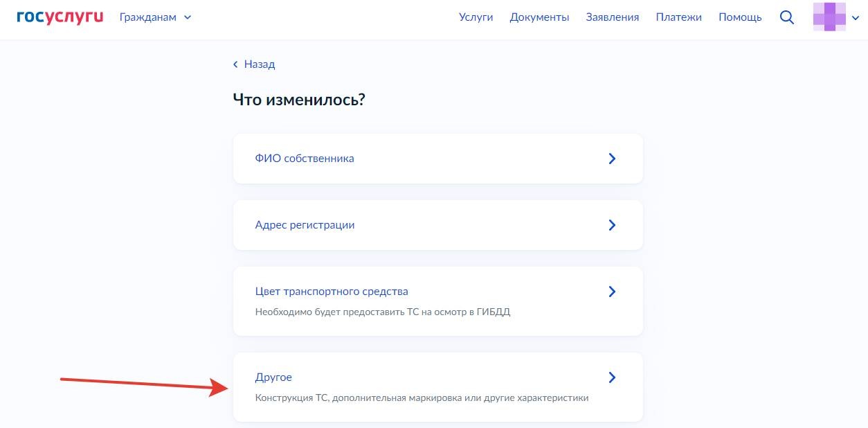The height and width of the screenshot is (428, 868).
Task: Click the chevron on the Цвет транспортного средства card
Action: coord(612,291)
